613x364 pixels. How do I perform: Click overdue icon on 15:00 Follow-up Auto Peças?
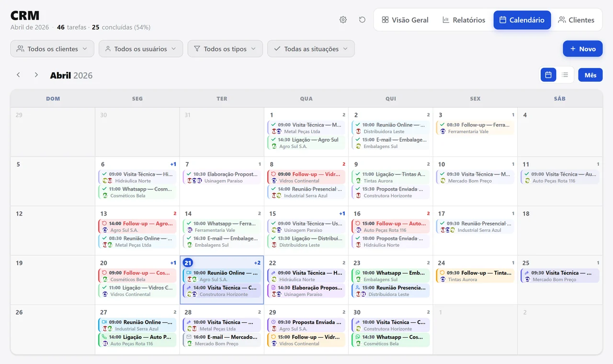(x=358, y=224)
